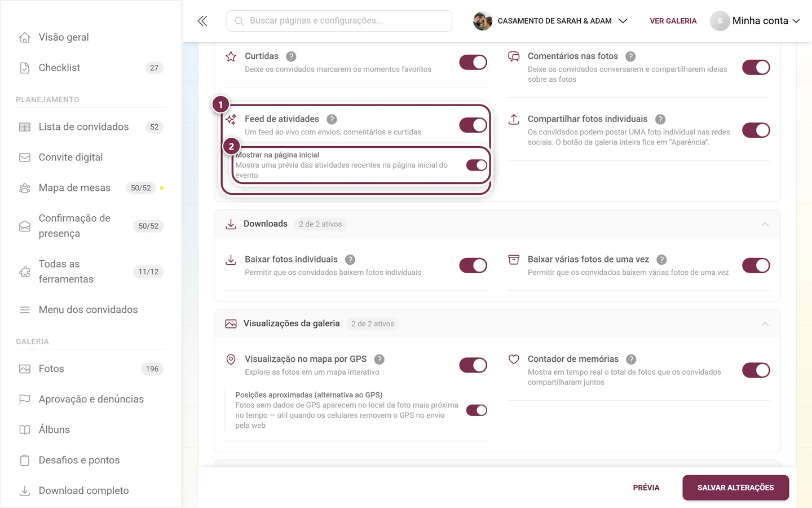812x508 pixels.
Task: Click the Comentários nas fotos speech bubble icon
Action: pyautogui.click(x=514, y=56)
